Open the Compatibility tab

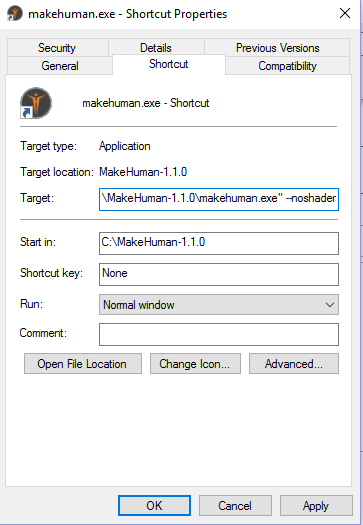coord(287,66)
